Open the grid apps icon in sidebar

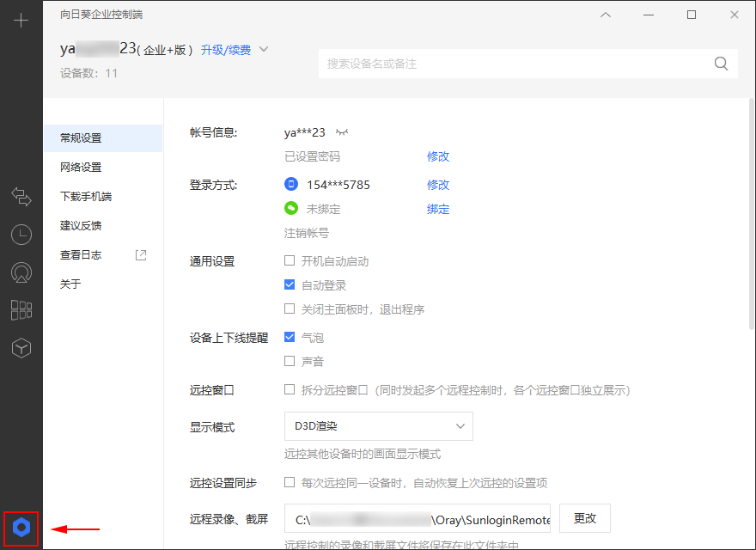(21, 310)
